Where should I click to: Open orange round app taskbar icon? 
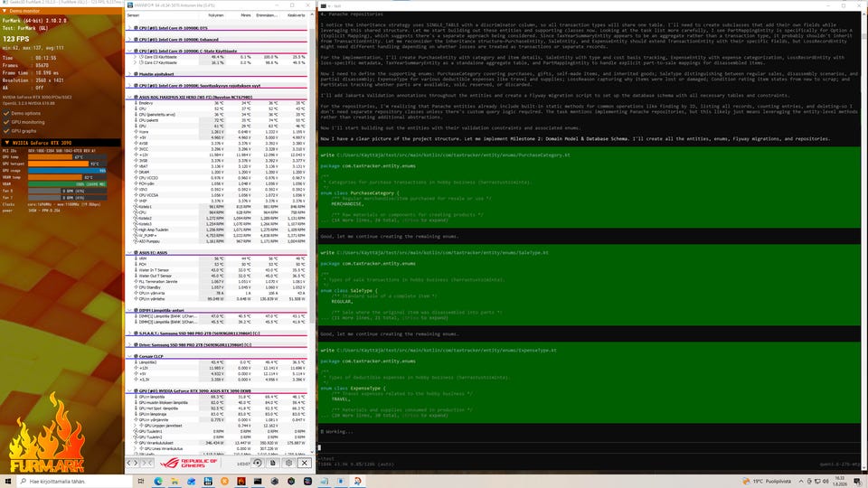point(224,482)
